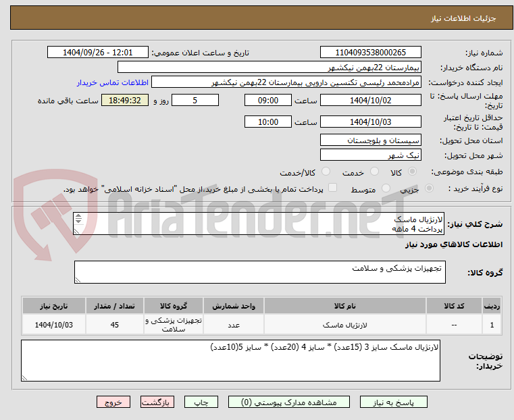514x420 pixels.
Task: Click resize handle of توضیحات خریدار textarea
Action: tap(24, 377)
